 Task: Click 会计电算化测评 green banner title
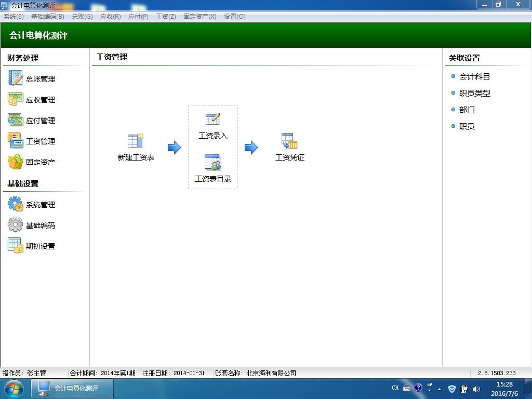(x=38, y=35)
